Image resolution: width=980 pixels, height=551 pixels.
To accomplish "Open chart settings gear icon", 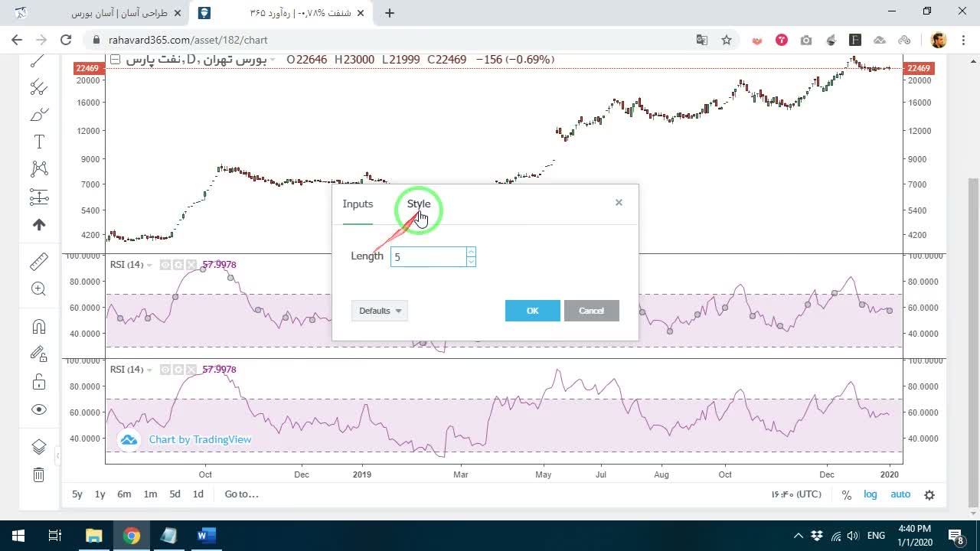I will pos(929,495).
